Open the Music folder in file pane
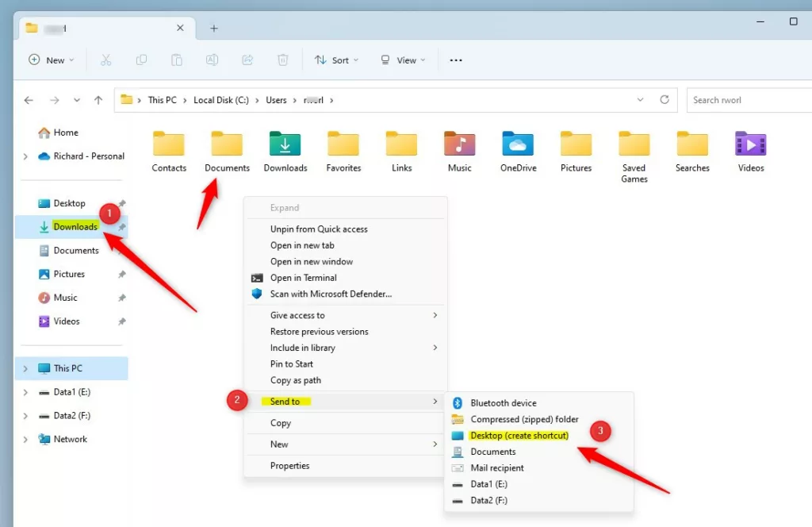The image size is (812, 527). (459, 152)
